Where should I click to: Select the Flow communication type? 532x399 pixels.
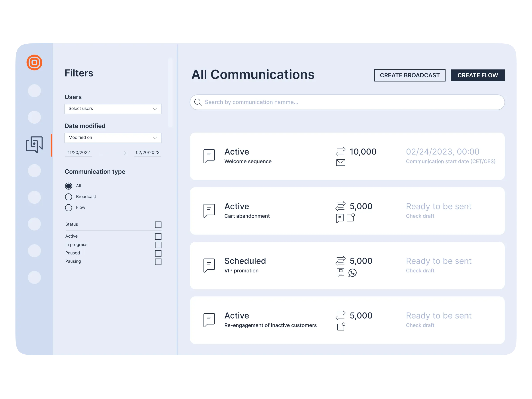[x=68, y=207]
